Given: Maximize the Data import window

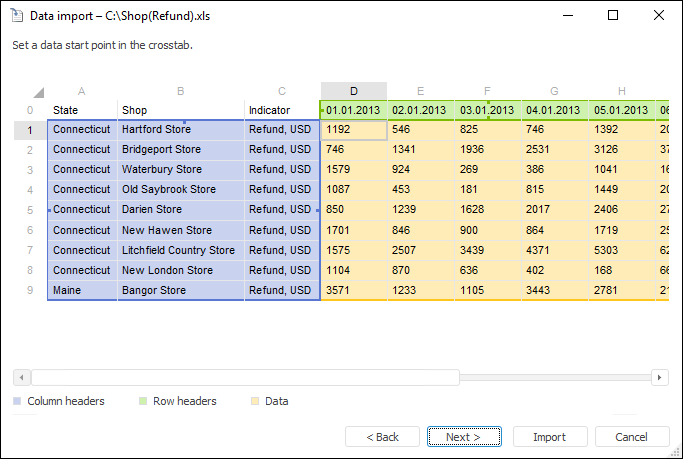Looking at the screenshot, I should coord(613,16).
